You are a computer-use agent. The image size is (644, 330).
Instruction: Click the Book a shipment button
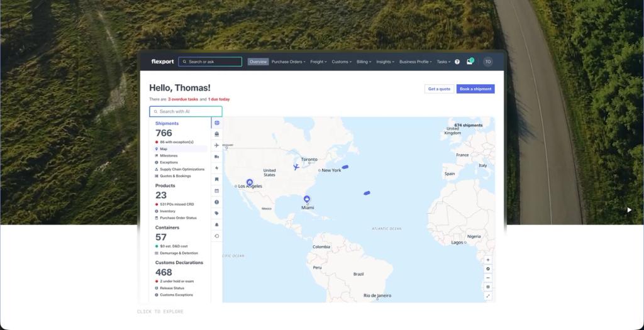tap(475, 89)
